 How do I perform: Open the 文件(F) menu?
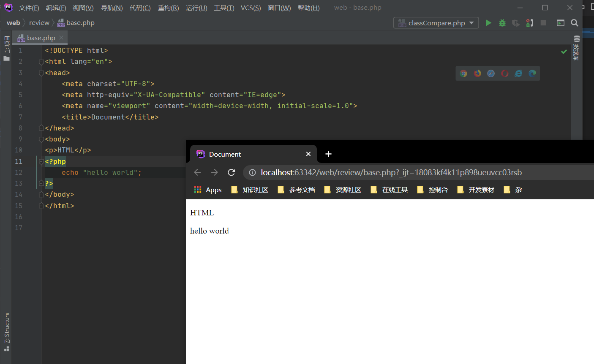[x=29, y=8]
